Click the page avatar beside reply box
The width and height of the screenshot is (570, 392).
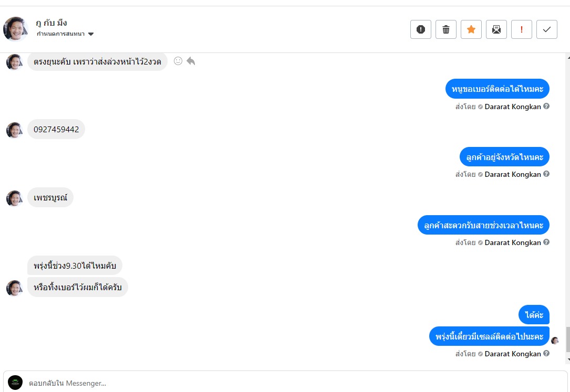click(15, 383)
